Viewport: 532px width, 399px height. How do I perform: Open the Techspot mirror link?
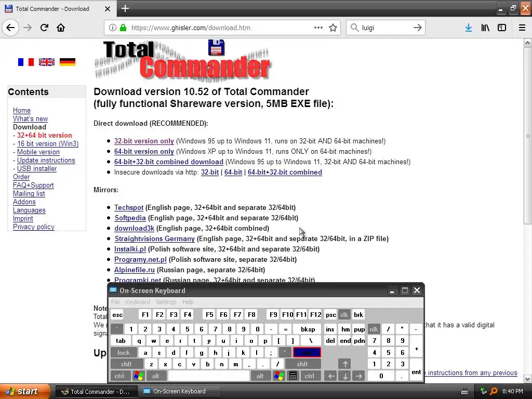coord(129,208)
